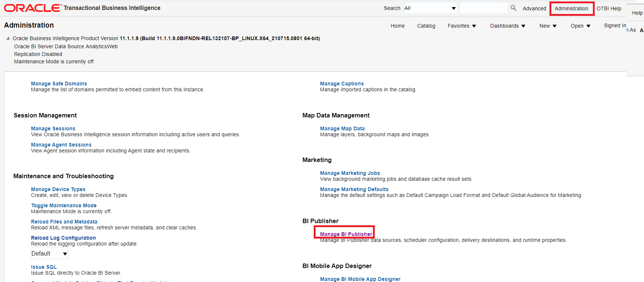Open the Administration link in header
This screenshot has height=282, width=644.
click(571, 8)
